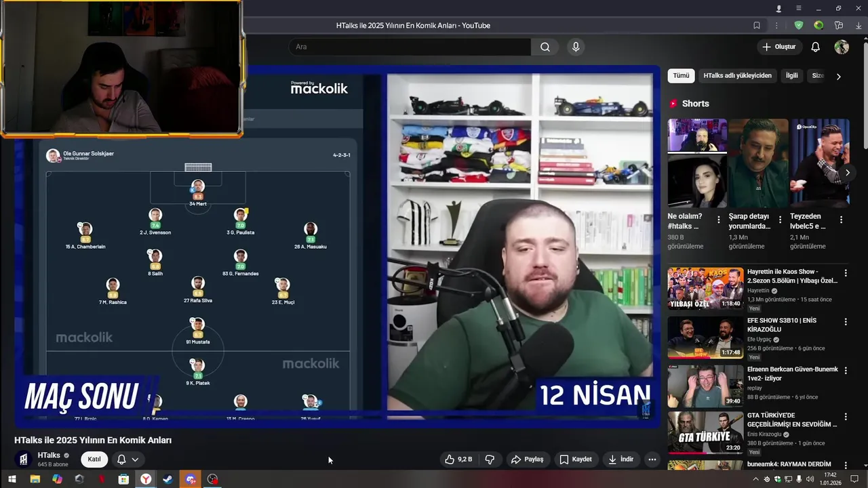Open options for GTA TÜRKİYE video

pos(846,416)
